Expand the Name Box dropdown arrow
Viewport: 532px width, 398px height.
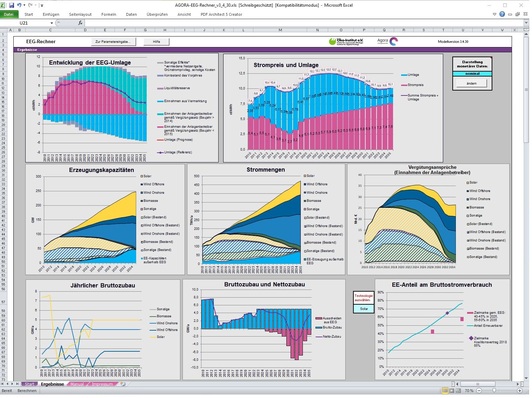coord(52,23)
